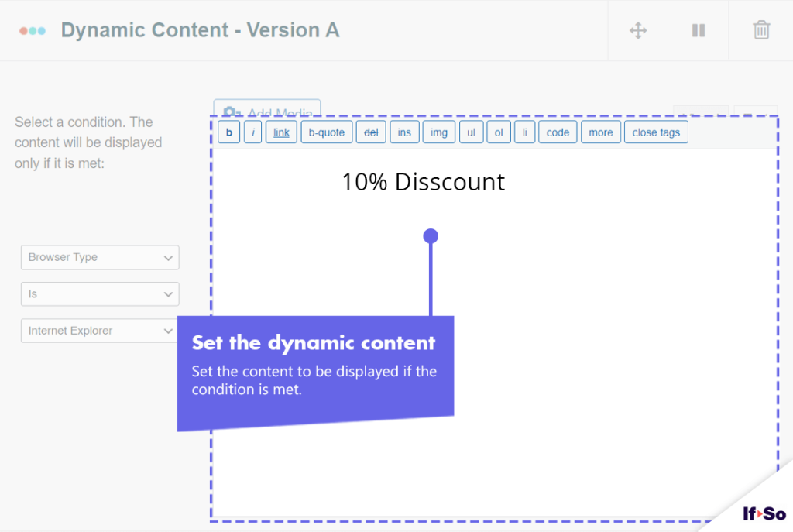Click the ins tag button
Image resolution: width=793 pixels, height=532 pixels.
(404, 132)
